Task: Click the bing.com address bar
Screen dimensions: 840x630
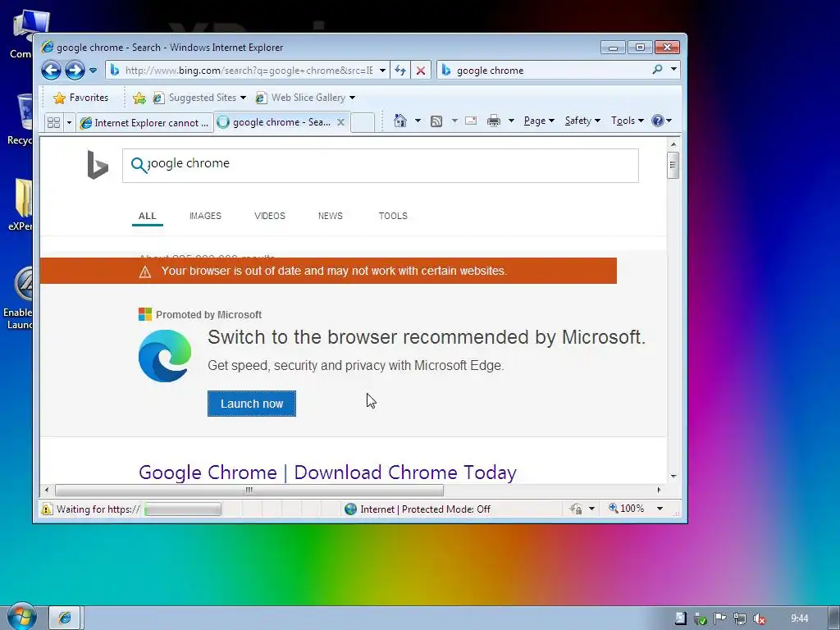Action: click(x=248, y=71)
